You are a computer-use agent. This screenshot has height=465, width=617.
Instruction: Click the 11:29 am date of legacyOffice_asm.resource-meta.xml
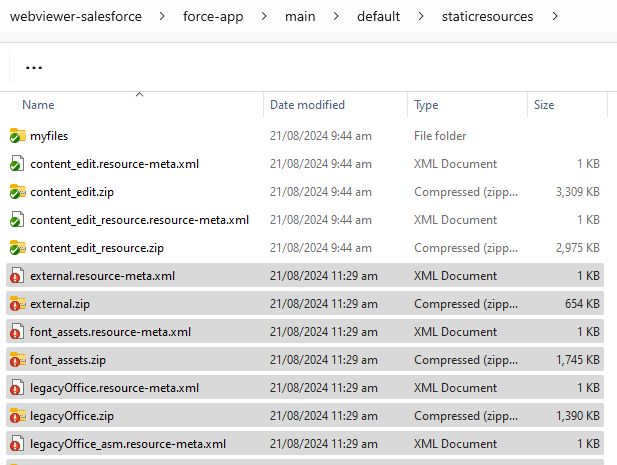coord(324,444)
